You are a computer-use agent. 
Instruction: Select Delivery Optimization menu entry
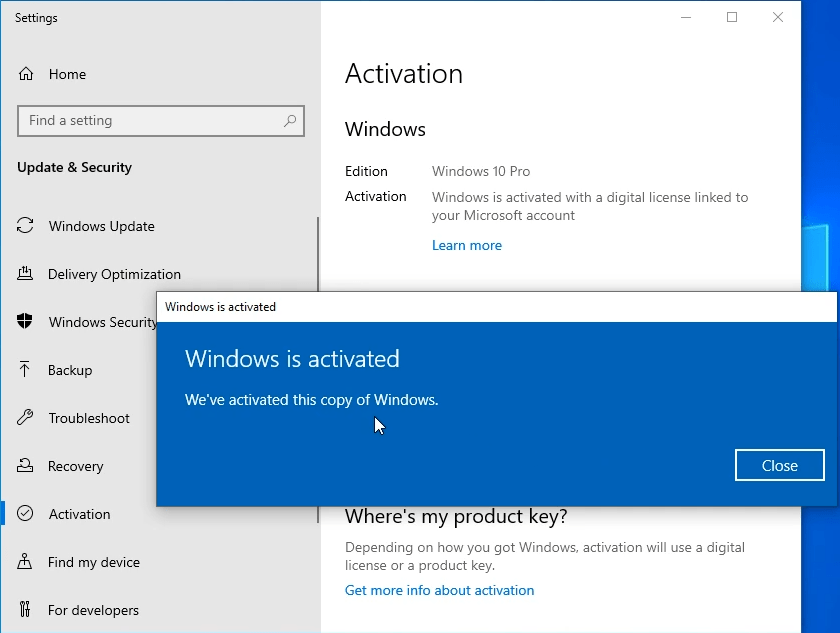click(x=114, y=274)
